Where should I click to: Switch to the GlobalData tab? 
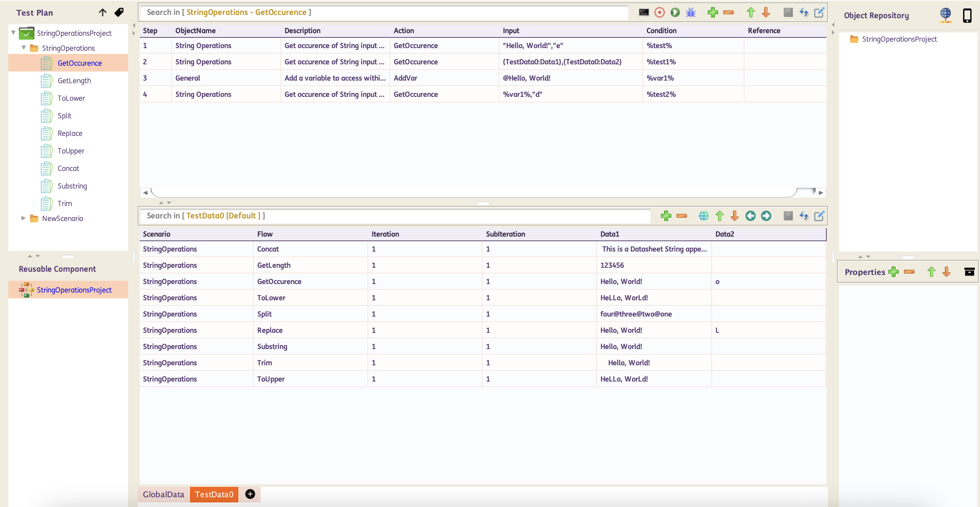click(163, 494)
